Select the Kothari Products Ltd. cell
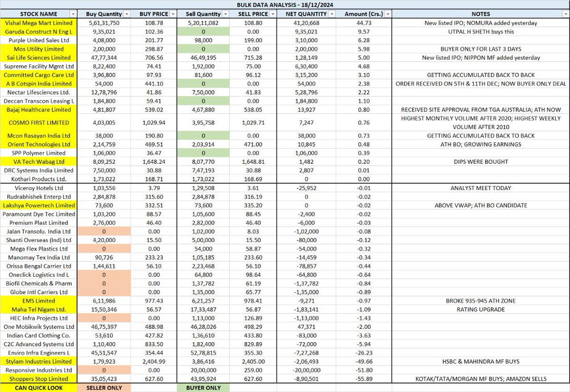The image size is (570, 392). [x=39, y=179]
